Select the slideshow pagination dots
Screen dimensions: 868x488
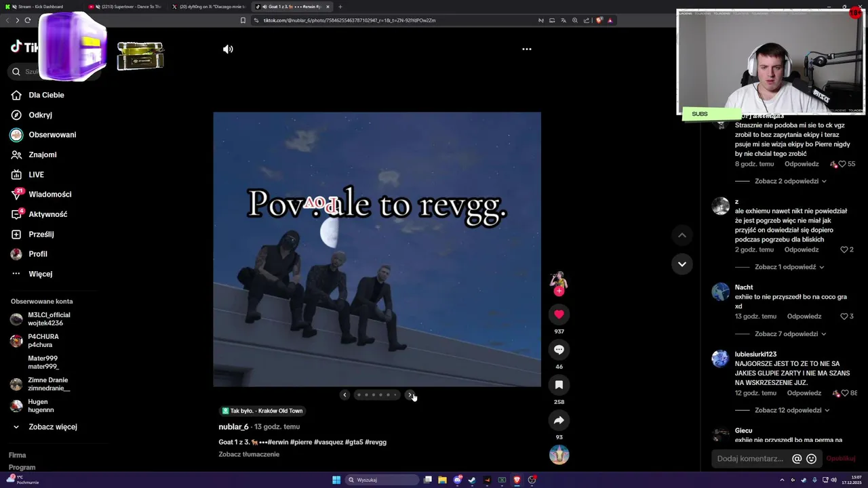[377, 394]
